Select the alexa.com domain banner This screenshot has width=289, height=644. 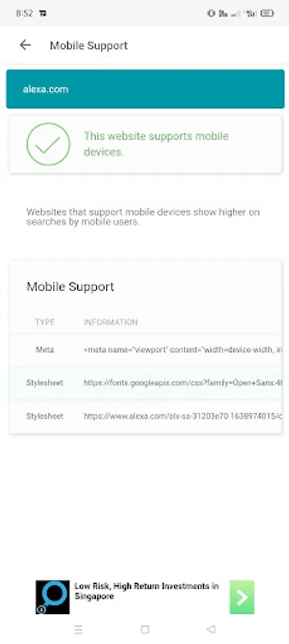(x=145, y=89)
